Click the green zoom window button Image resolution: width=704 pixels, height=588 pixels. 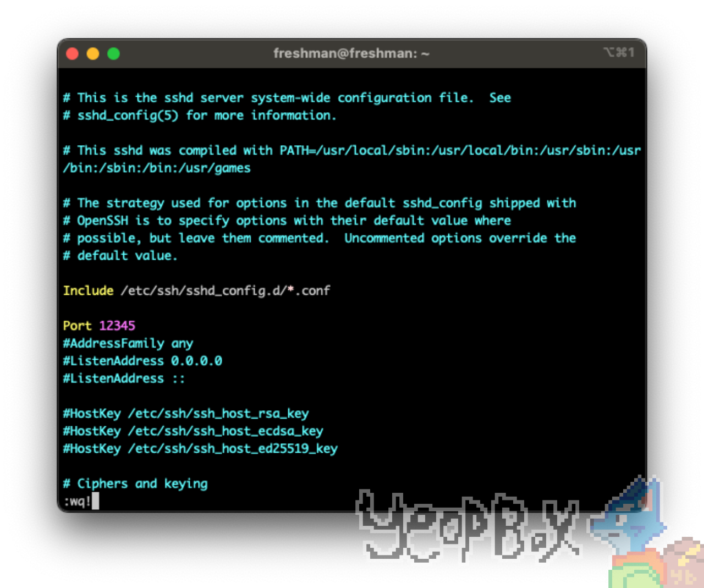[x=114, y=53]
